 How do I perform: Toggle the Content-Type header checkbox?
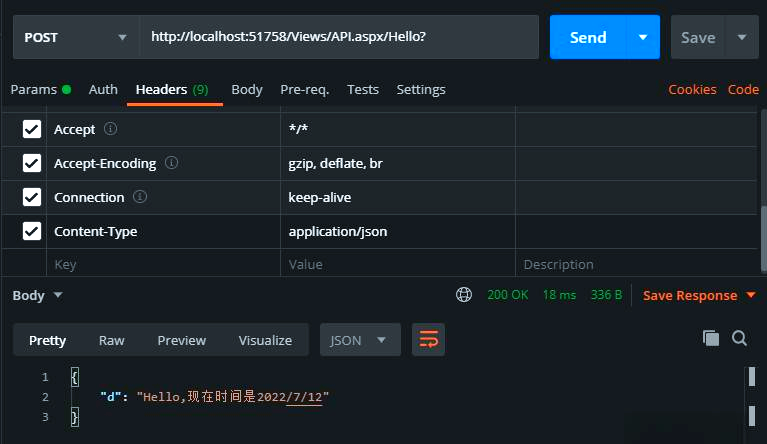(x=32, y=231)
